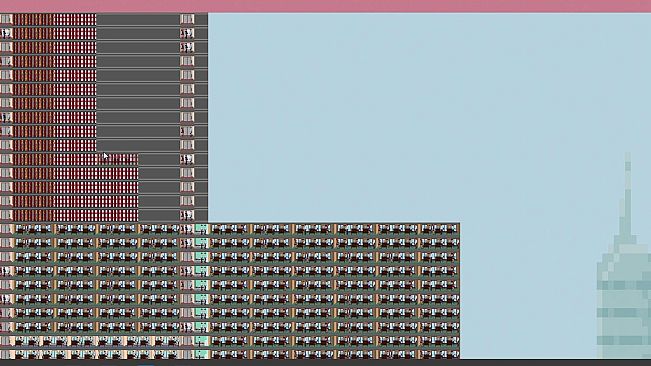The image size is (651, 366).
Task: Select teal room on the lowest visible floor
Action: click(x=201, y=354)
